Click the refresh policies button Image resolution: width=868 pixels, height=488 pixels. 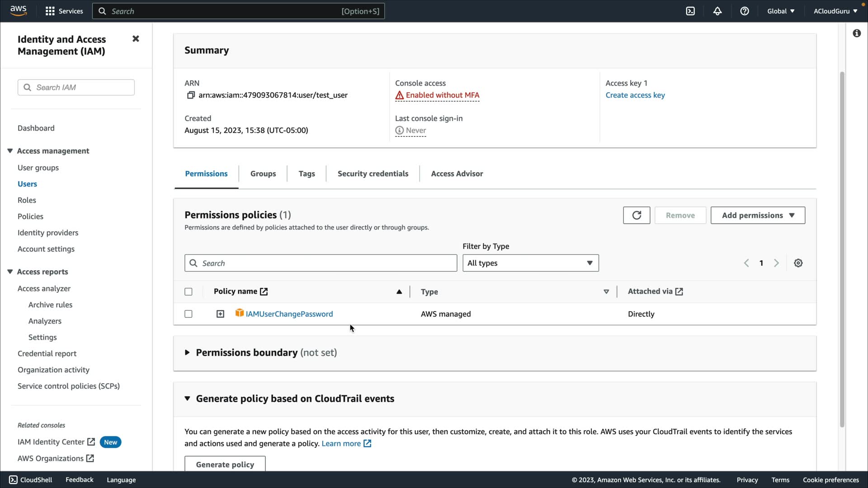[x=637, y=216]
